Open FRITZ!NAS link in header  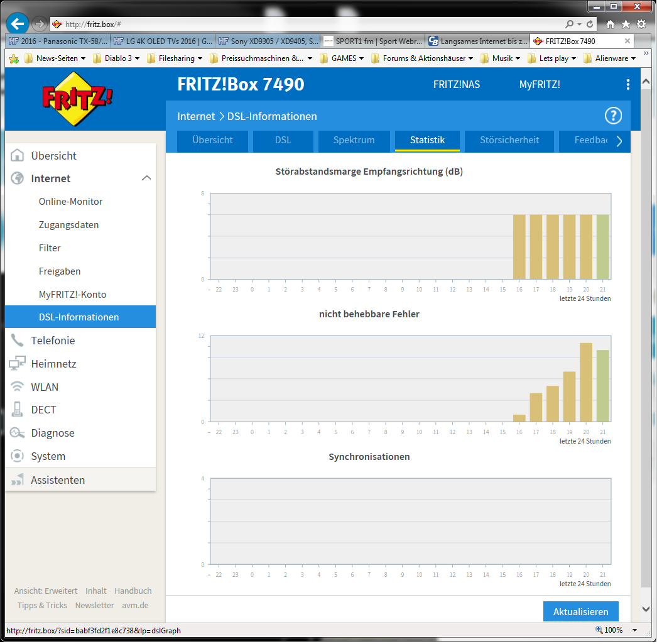[457, 85]
